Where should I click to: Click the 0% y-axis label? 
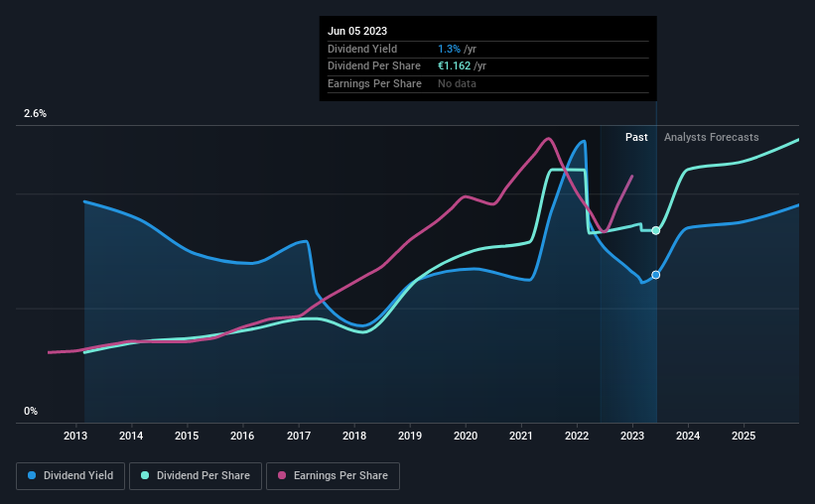pyautogui.click(x=31, y=412)
